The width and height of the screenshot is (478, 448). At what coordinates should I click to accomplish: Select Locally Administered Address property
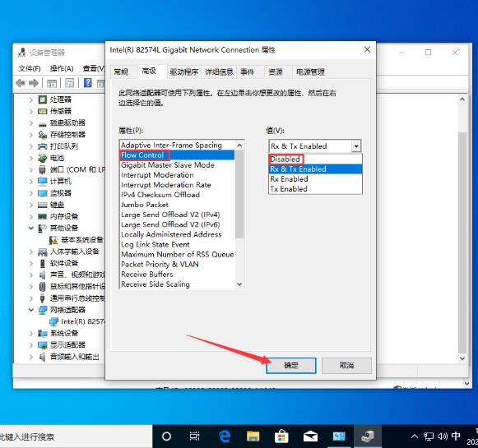click(177, 234)
